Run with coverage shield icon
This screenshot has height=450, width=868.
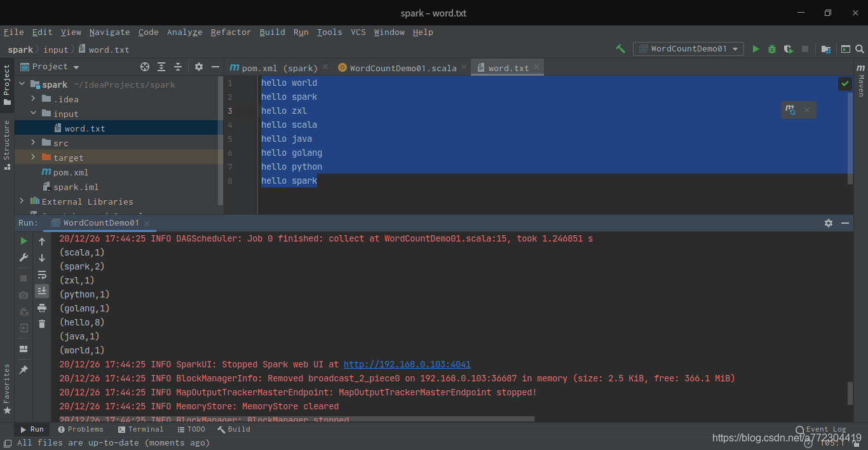pos(789,49)
